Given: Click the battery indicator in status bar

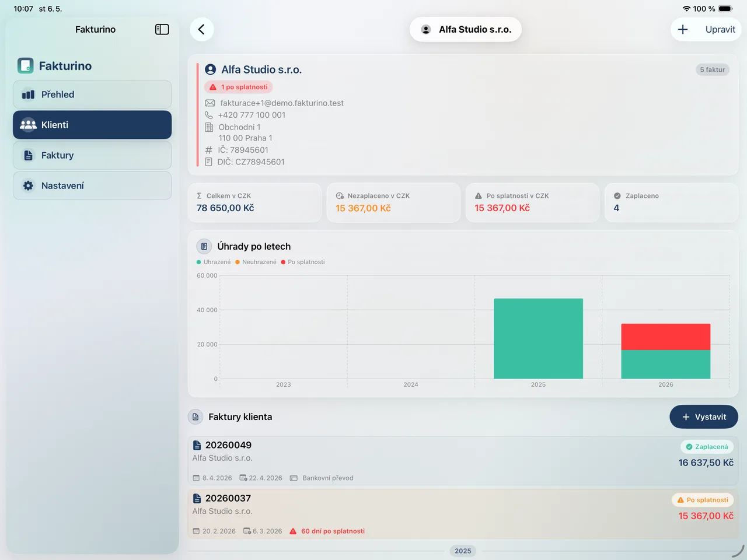Looking at the screenshot, I should [x=725, y=9].
